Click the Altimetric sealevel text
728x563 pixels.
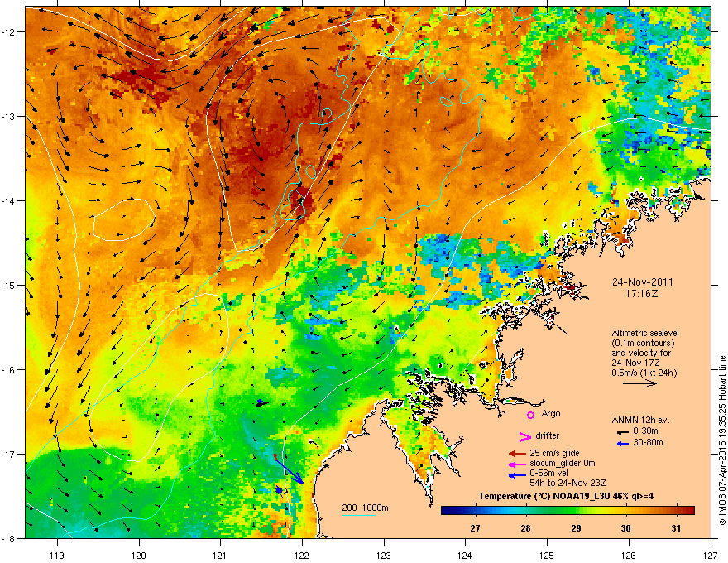pos(645,333)
